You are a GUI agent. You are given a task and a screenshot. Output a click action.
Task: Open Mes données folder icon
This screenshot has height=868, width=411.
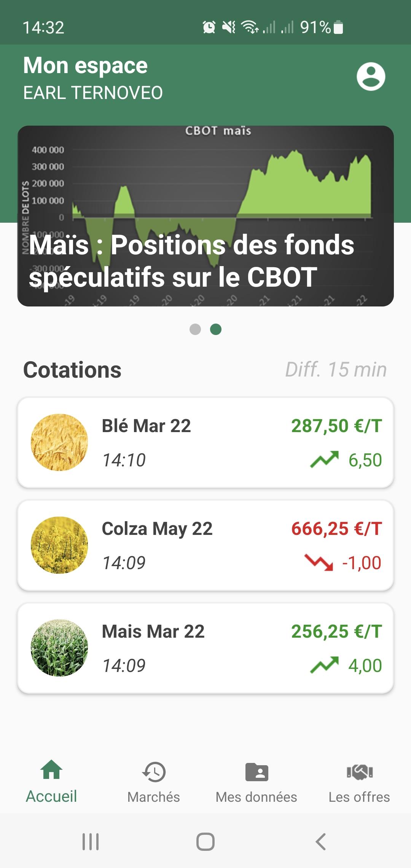[256, 772]
